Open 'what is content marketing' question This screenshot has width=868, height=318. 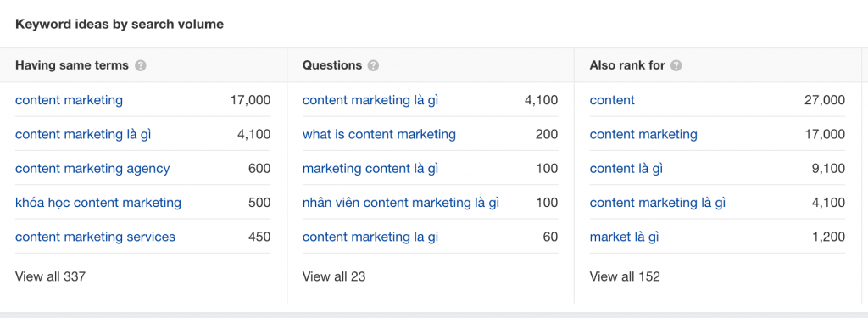click(x=379, y=135)
